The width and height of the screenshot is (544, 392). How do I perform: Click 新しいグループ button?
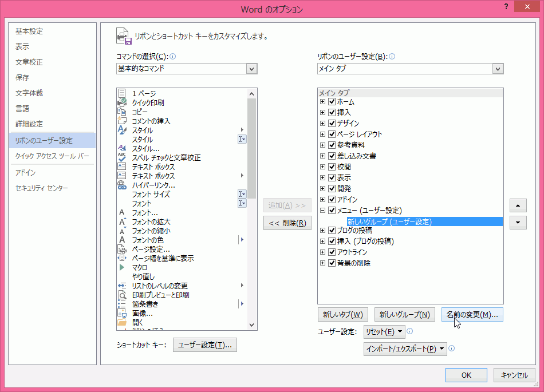point(404,314)
